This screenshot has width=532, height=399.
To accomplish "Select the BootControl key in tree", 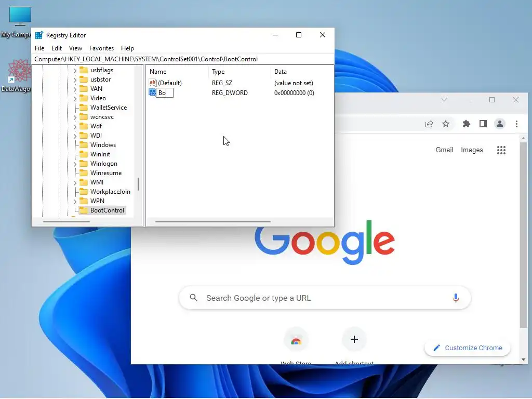I will click(x=107, y=210).
